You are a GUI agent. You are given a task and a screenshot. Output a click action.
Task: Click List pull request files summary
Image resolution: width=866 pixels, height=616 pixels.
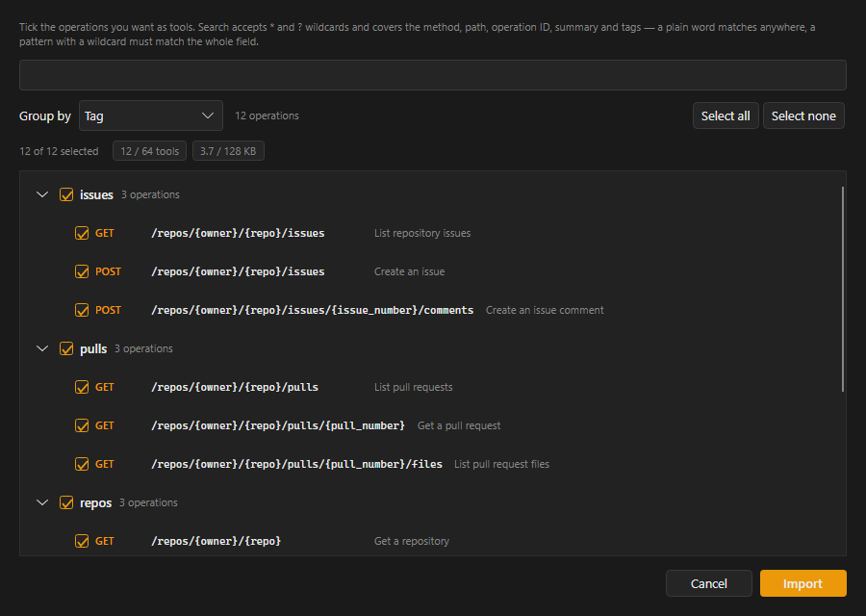(x=501, y=464)
